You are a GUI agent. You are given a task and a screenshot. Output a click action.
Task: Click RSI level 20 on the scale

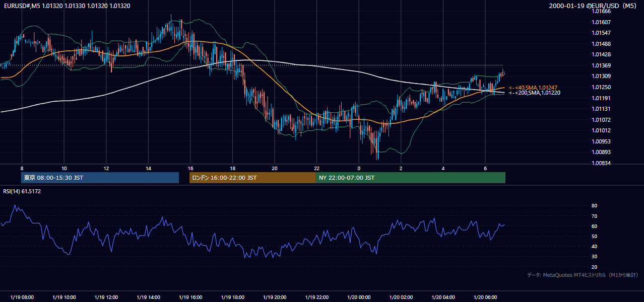point(595,267)
